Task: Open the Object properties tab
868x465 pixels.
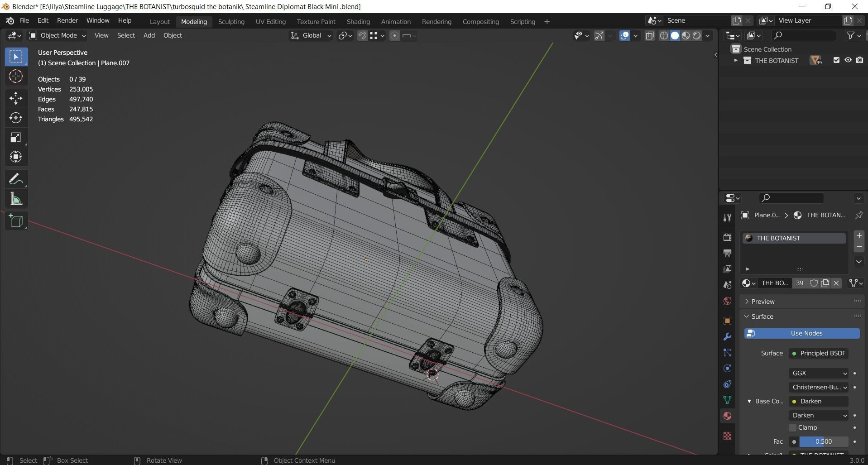Action: (x=727, y=321)
